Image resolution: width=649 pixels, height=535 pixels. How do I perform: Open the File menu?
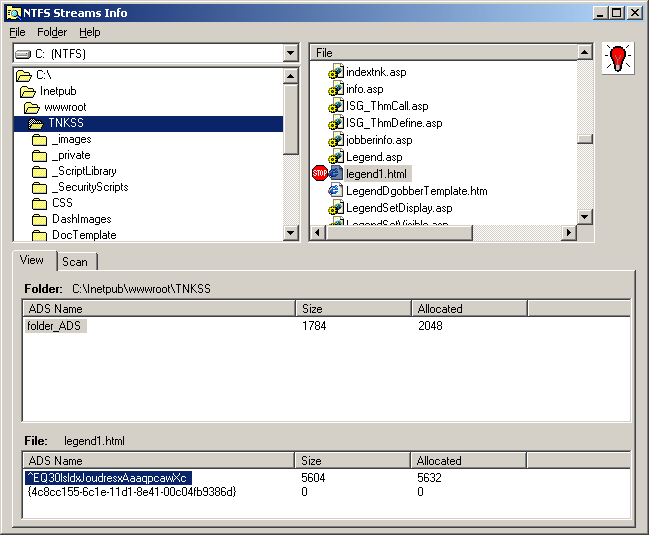coord(17,32)
